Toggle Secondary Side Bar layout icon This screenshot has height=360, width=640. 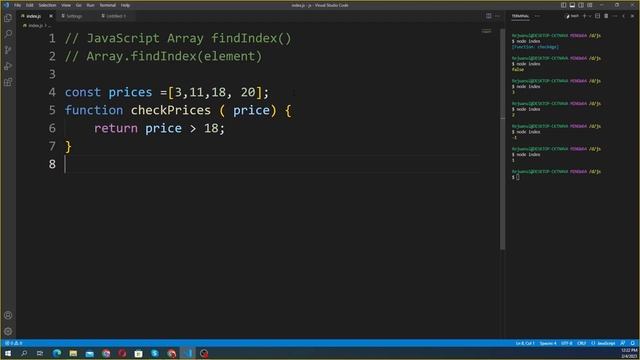(581, 5)
